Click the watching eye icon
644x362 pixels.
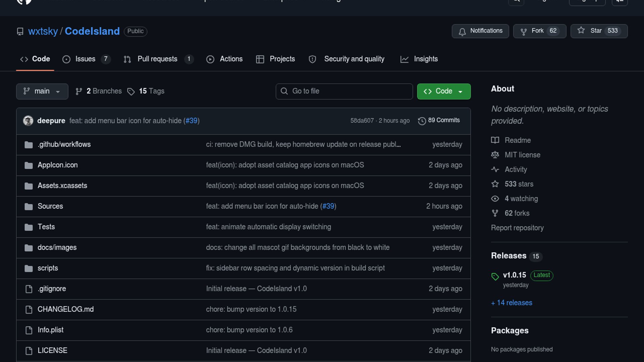(x=495, y=199)
